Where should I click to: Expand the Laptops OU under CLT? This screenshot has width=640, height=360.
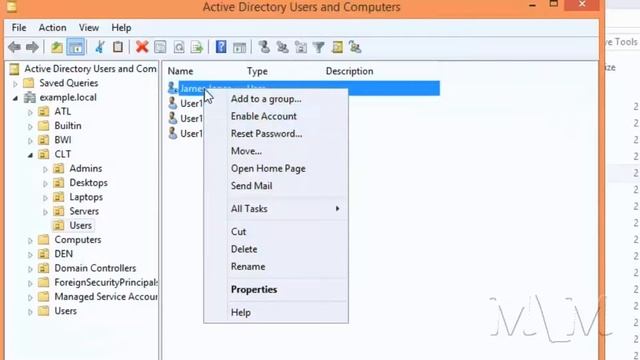[45, 198]
